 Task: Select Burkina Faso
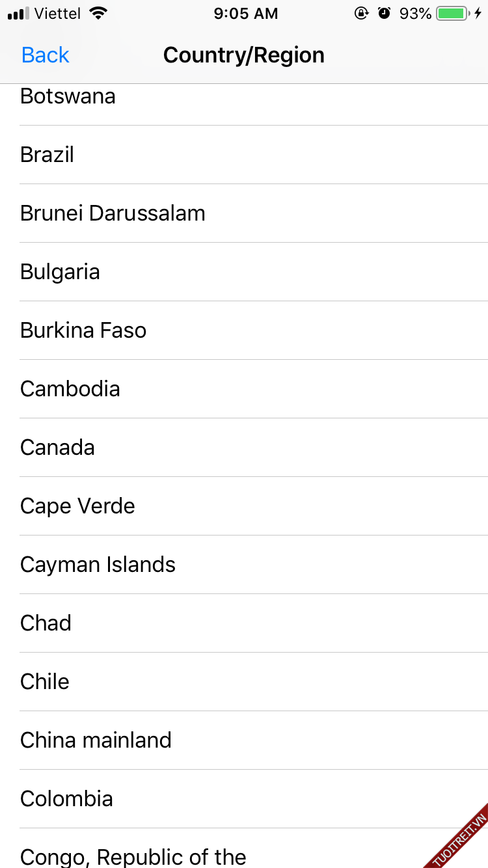[x=83, y=331]
